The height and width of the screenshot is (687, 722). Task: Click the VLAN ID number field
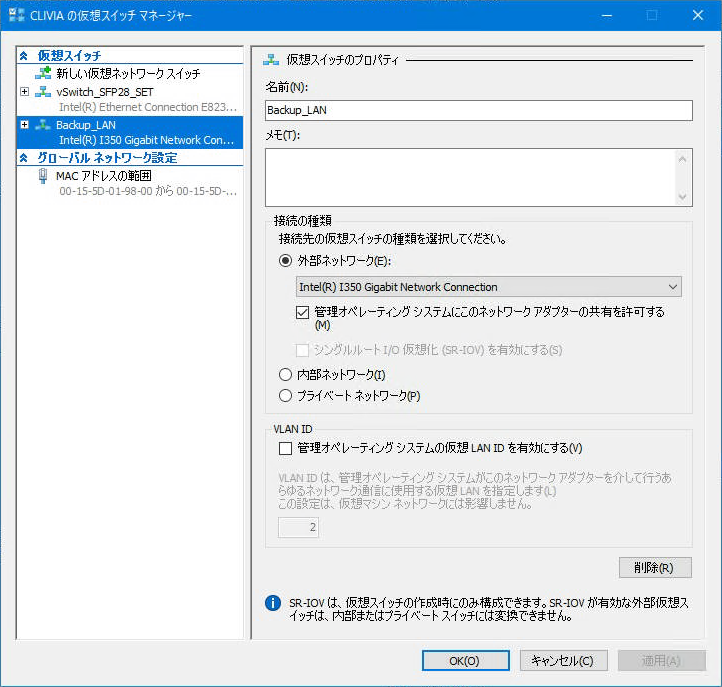point(298,527)
